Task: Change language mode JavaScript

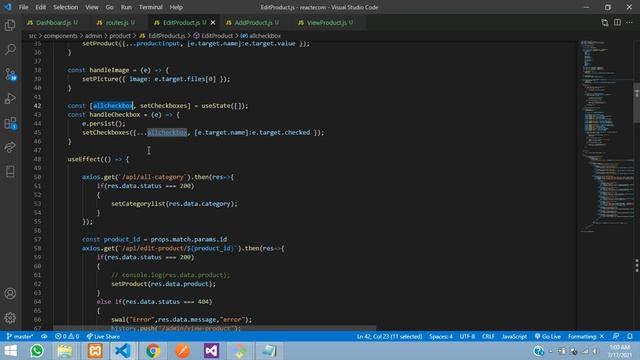Action: [514, 336]
